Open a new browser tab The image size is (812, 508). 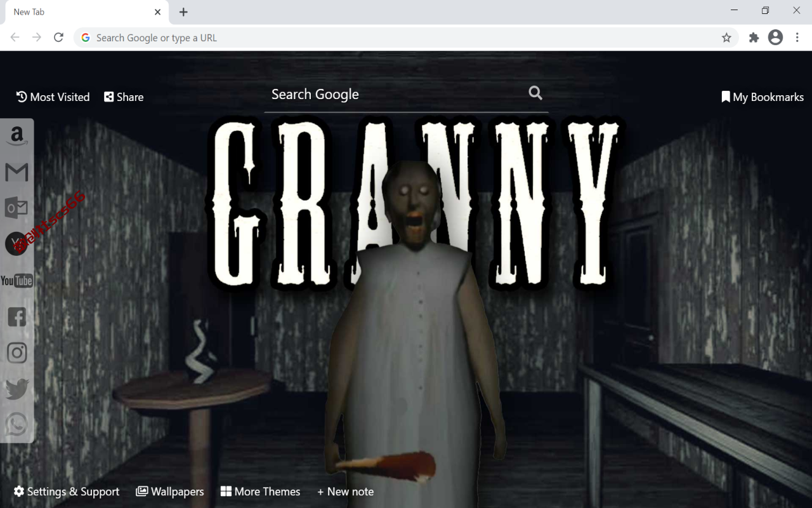tap(183, 12)
